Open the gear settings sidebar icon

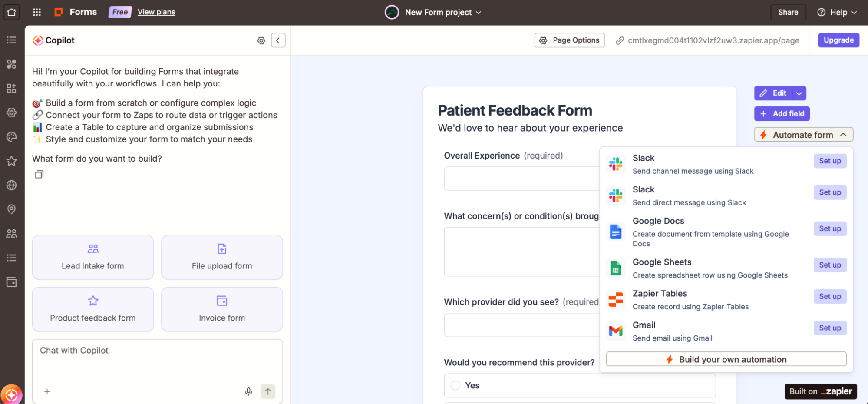click(12, 113)
